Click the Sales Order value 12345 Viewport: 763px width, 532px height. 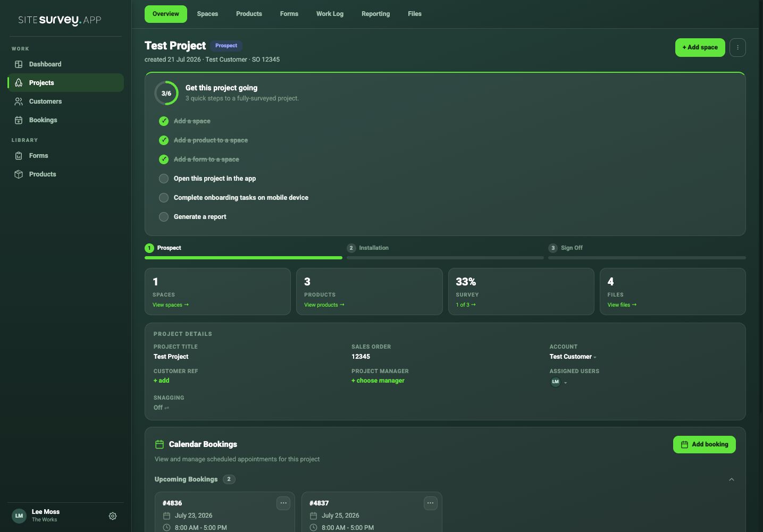tap(360, 357)
